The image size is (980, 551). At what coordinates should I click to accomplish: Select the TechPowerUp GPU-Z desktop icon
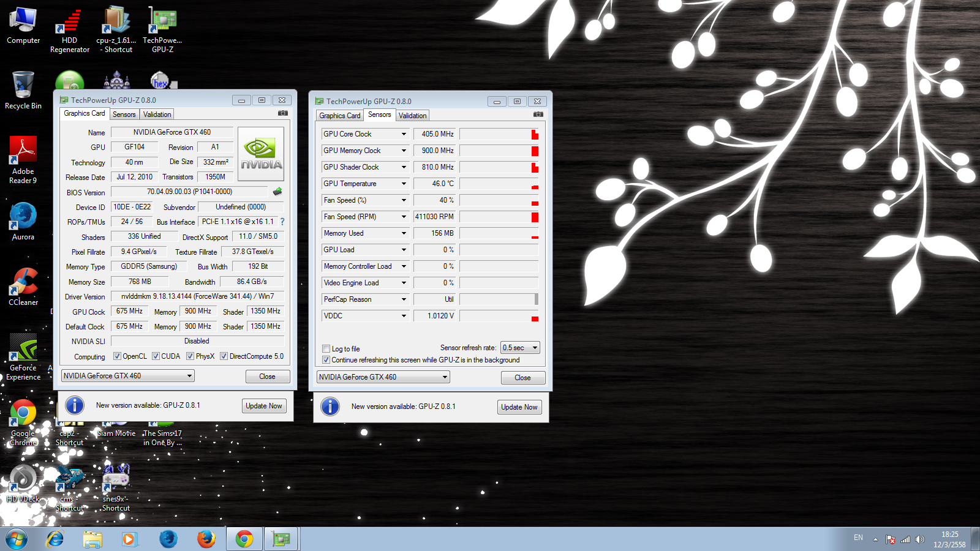pyautogui.click(x=162, y=31)
